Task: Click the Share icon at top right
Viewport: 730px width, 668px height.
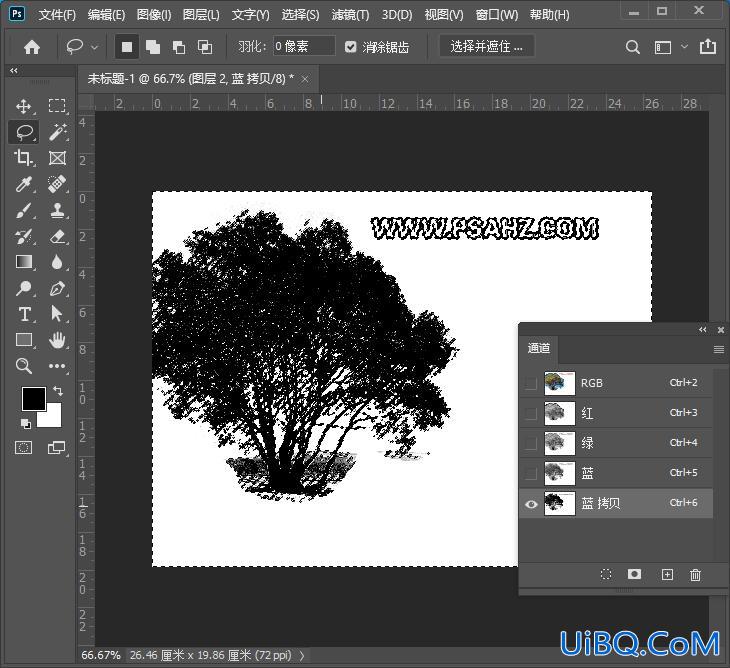Action: [708, 46]
